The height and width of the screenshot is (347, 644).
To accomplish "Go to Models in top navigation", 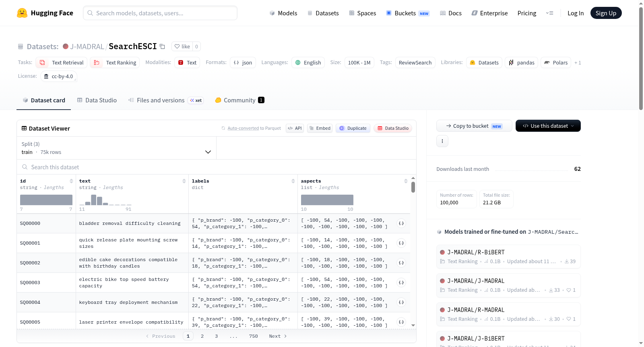I will (283, 13).
